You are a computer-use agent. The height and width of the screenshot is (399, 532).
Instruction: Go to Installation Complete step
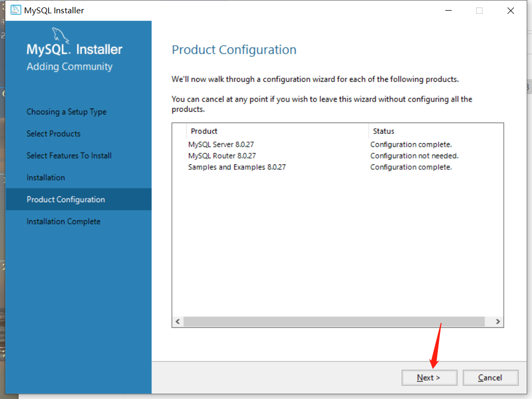click(x=63, y=221)
